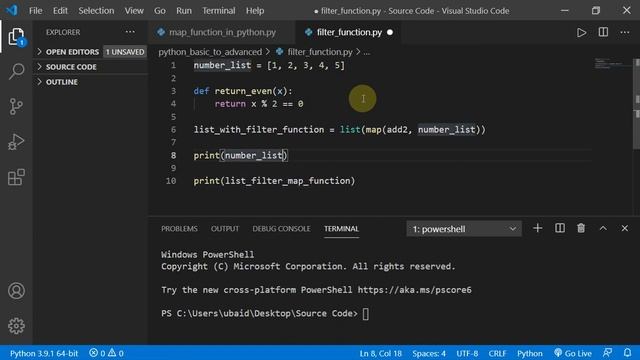Maximize the panel size with up chevron
The height and width of the screenshot is (360, 640).
[x=603, y=228]
